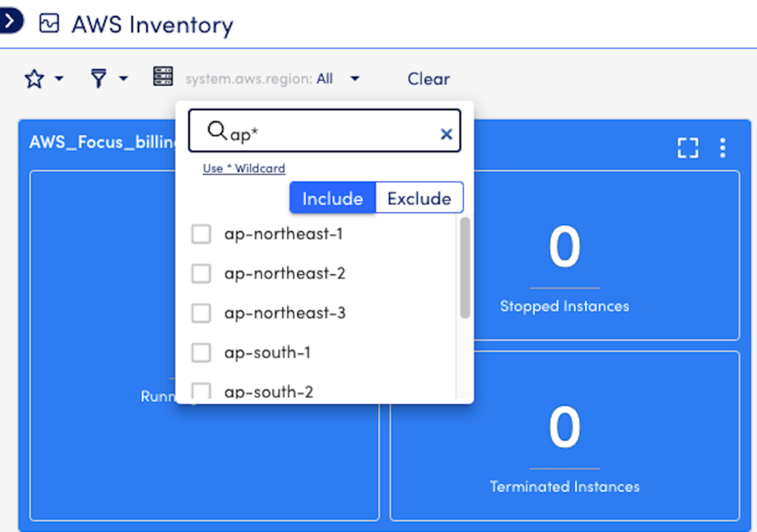Open the widget three-dot options menu
Screen dimensions: 757x532
(x=722, y=148)
